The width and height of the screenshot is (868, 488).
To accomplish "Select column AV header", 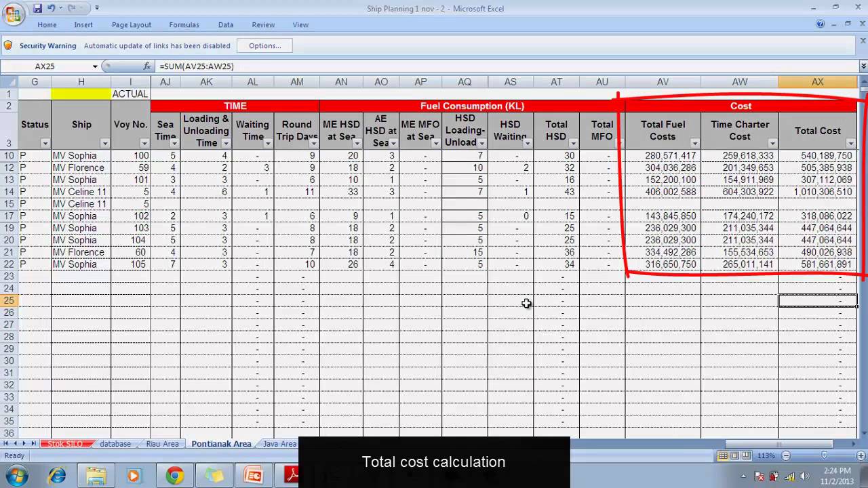I will tap(663, 82).
